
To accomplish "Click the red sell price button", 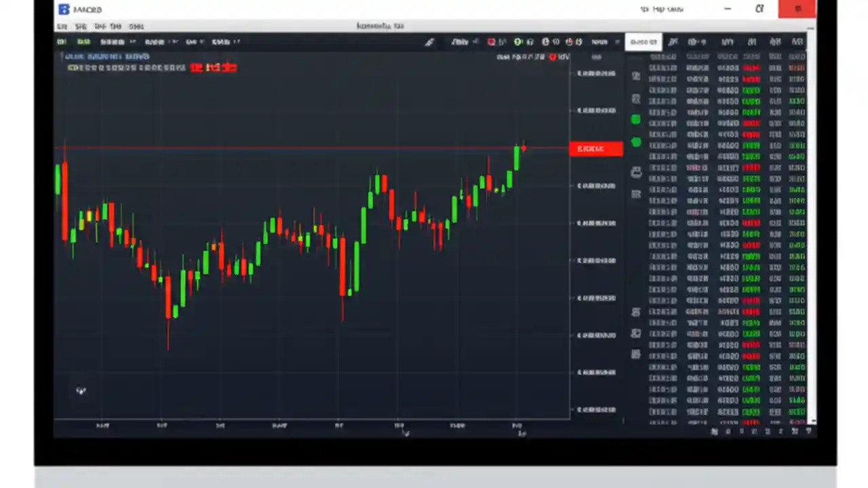I will (x=596, y=149).
